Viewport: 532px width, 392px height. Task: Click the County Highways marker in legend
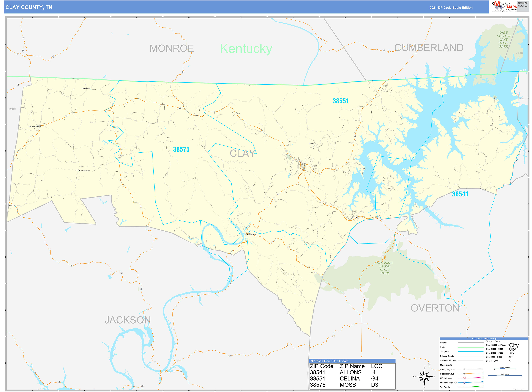(x=465, y=369)
